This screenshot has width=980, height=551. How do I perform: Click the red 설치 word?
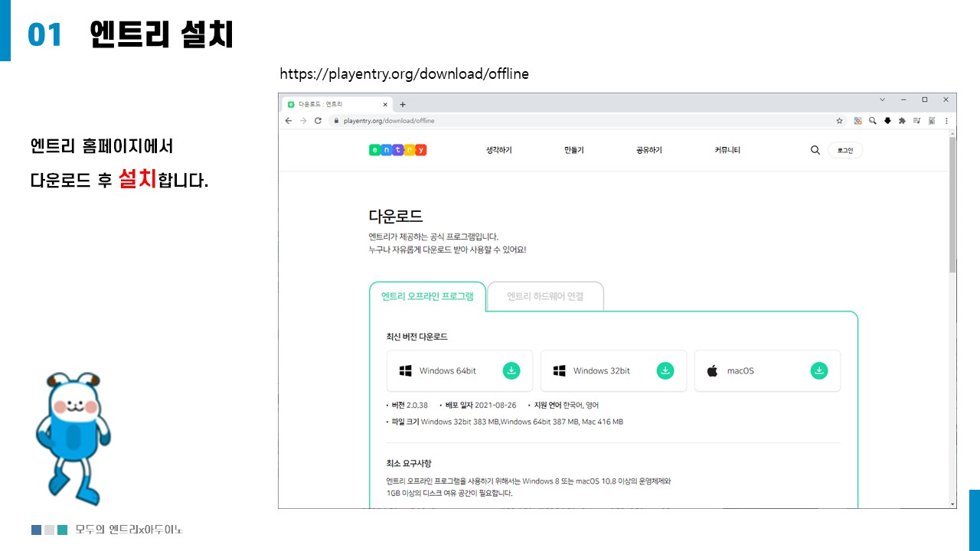(138, 179)
